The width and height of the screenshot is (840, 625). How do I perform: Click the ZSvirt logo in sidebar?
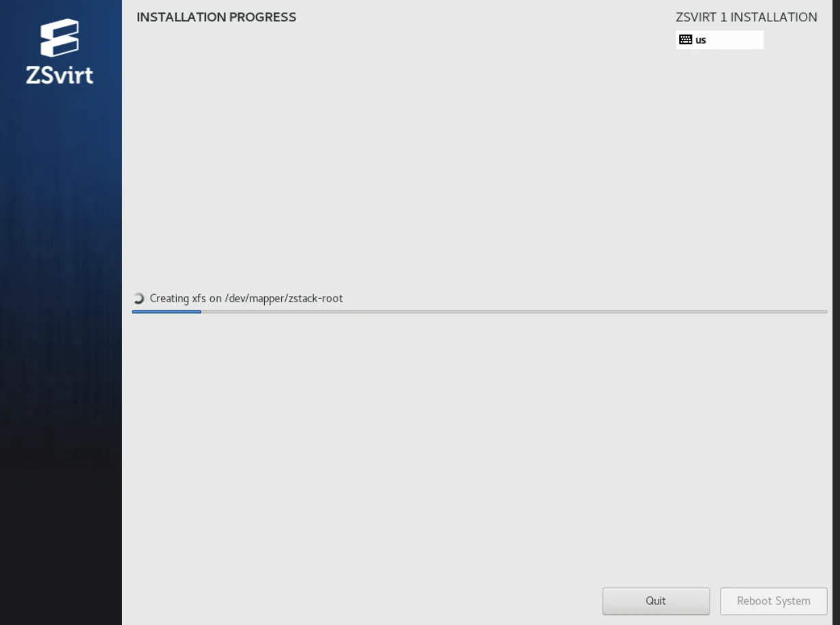60,52
